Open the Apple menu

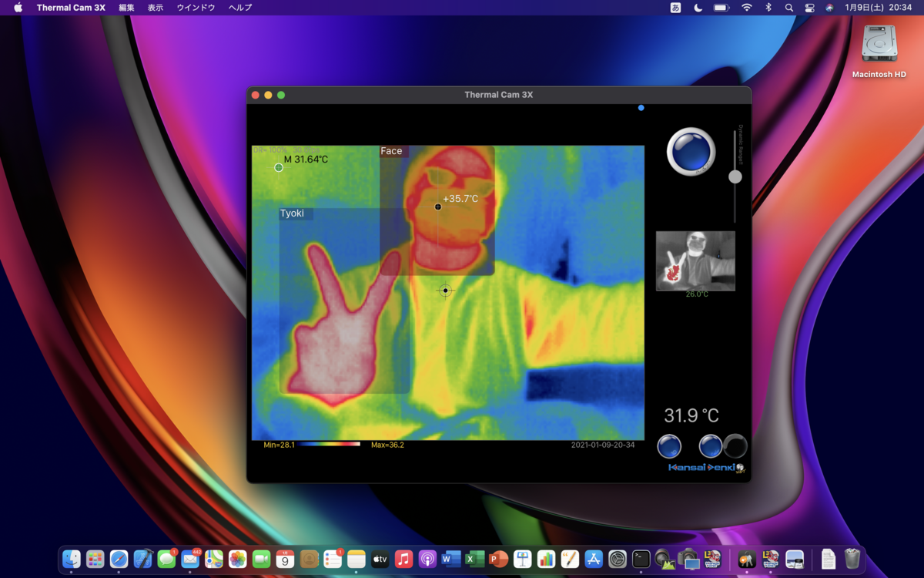coord(18,8)
